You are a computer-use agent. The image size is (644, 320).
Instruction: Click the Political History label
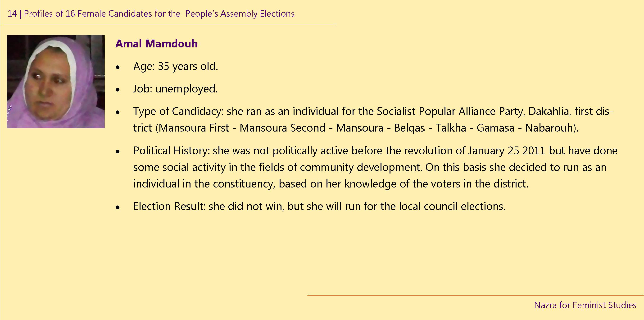tap(172, 151)
